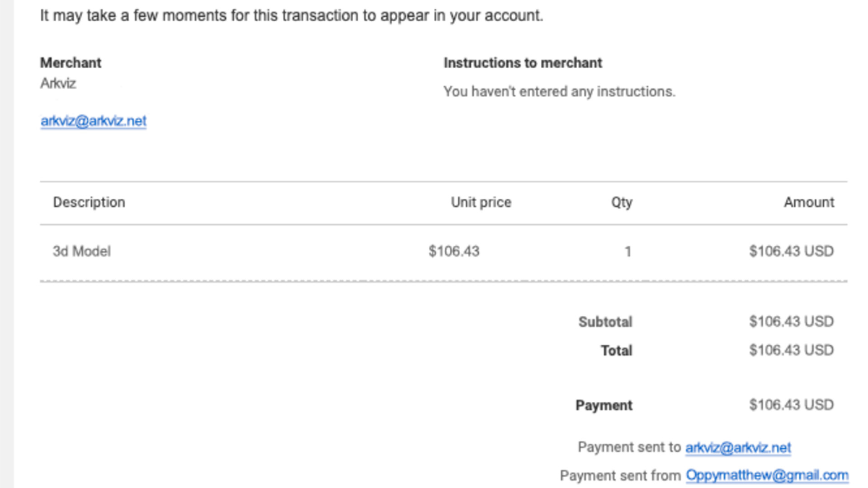Click the "You haven't entered any instructions" text
Image resolution: width=868 pixels, height=488 pixels.
(x=559, y=92)
